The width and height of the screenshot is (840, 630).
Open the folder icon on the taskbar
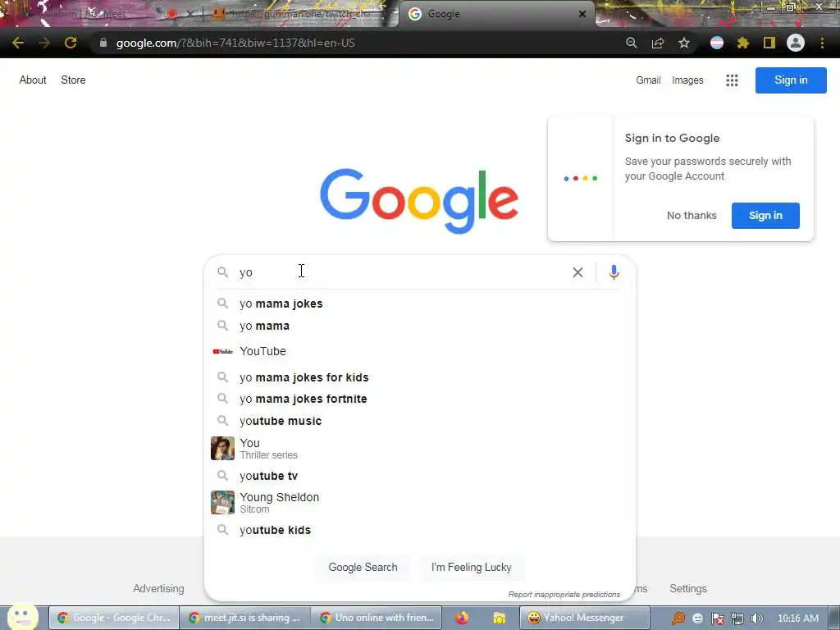point(500,618)
